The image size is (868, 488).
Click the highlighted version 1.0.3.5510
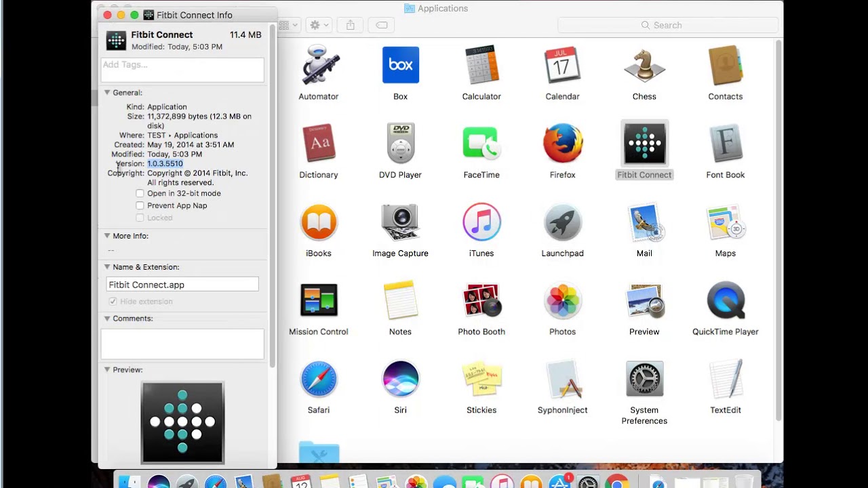coord(165,163)
